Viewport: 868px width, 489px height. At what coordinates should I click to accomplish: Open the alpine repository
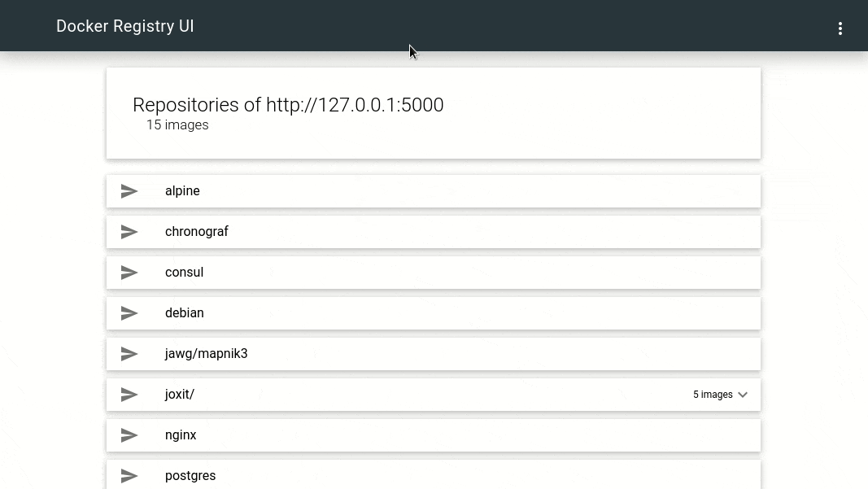click(x=434, y=191)
